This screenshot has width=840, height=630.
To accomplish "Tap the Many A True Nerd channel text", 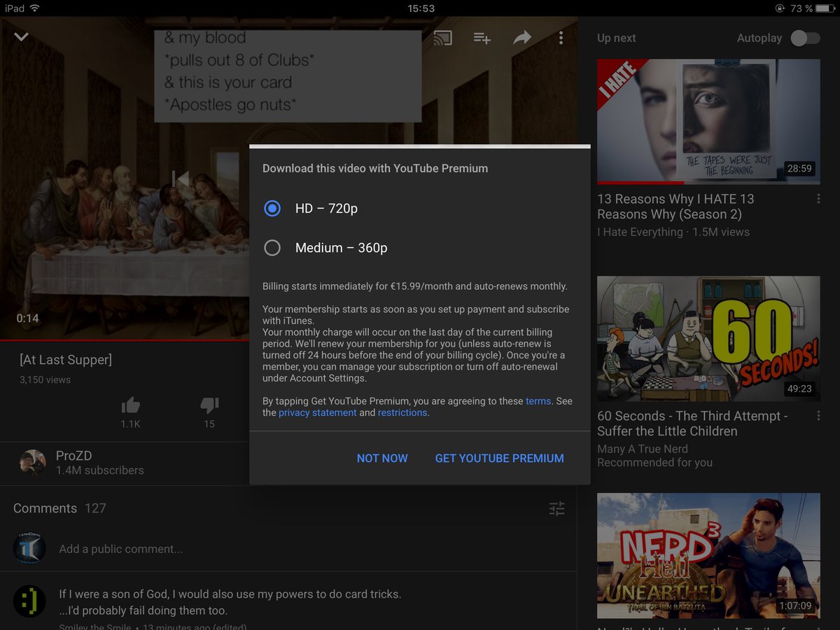I will click(x=643, y=449).
